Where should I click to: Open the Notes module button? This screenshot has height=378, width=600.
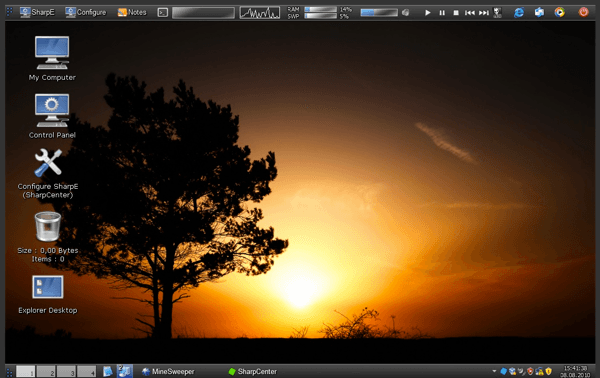point(132,12)
